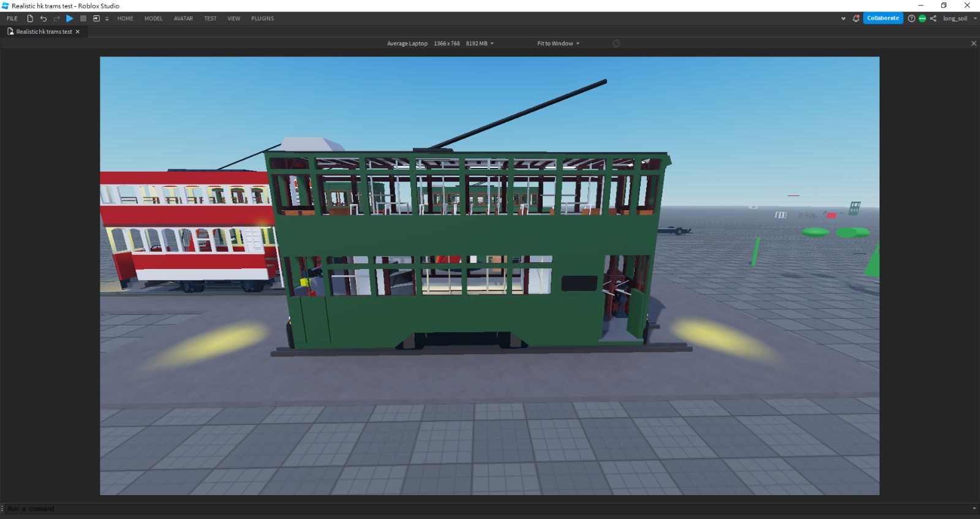Open the notifications bell icon
The image size is (980, 519).
pyautogui.click(x=856, y=18)
